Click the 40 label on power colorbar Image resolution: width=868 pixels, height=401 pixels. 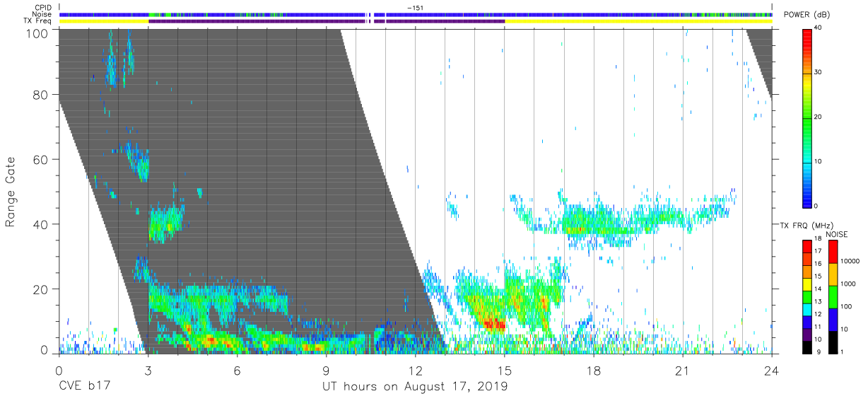[x=819, y=28]
